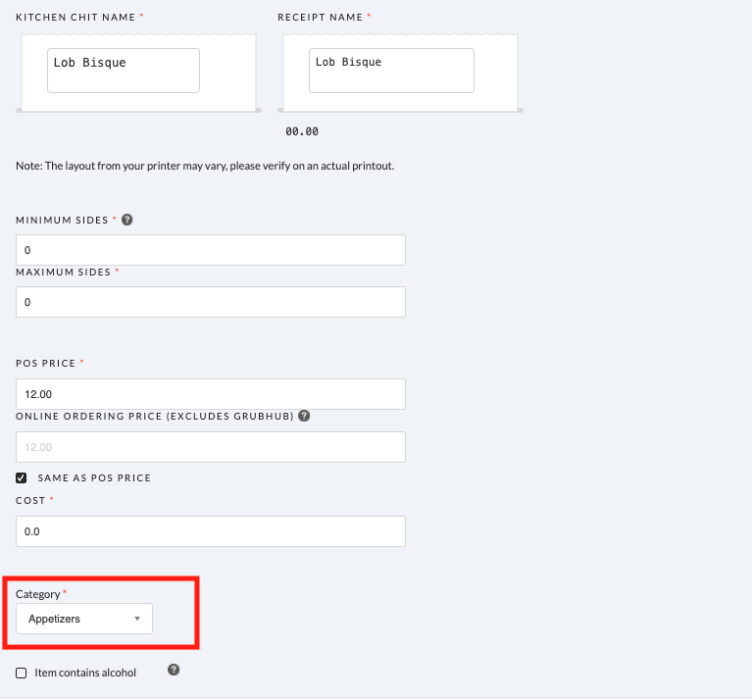Open the Category dropdown showing Appetizers
The image size is (752, 700).
[83, 619]
